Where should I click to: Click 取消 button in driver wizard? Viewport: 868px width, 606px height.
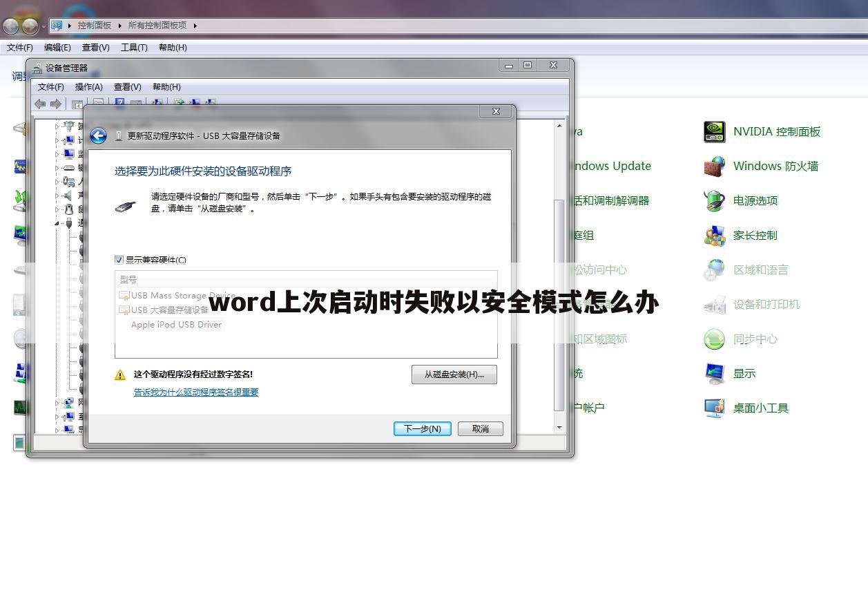click(x=481, y=428)
